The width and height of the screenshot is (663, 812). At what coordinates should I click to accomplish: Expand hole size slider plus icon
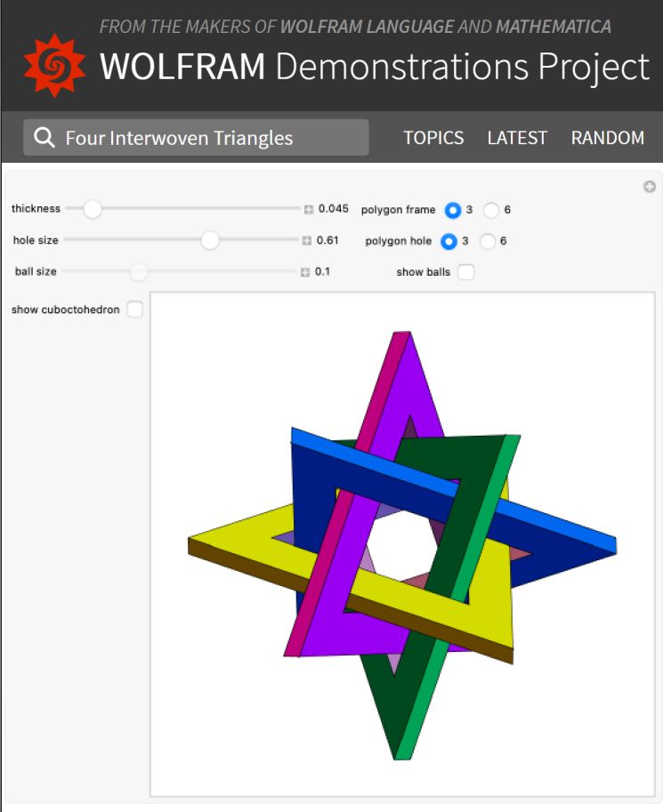pos(306,241)
